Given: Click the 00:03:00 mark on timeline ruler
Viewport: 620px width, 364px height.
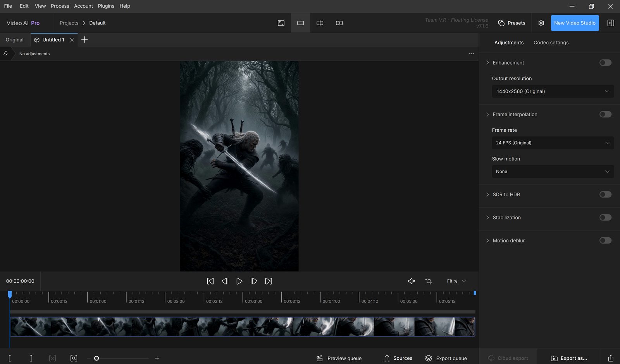Looking at the screenshot, I should pyautogui.click(x=253, y=301).
